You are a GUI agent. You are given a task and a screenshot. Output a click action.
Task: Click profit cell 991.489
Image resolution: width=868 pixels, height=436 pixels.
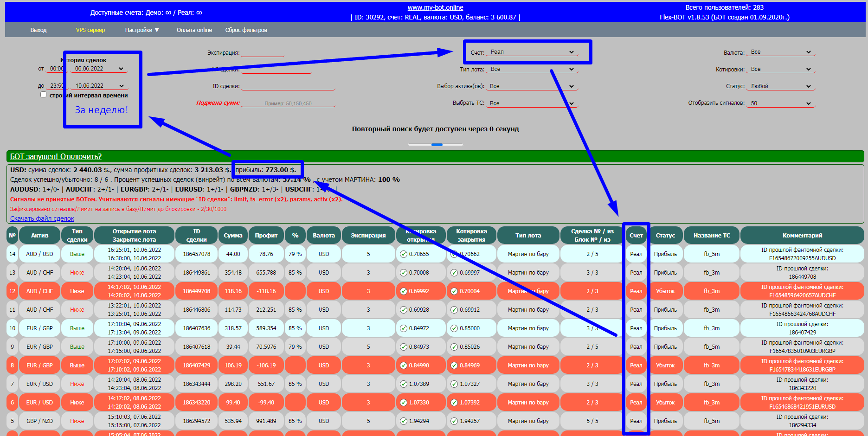point(266,421)
